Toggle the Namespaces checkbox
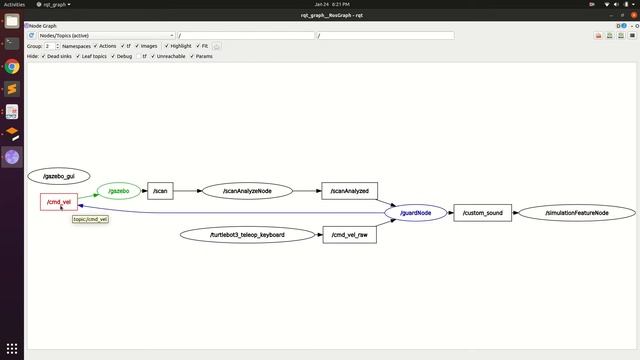Screen dimensions: 640x360 coord(76,46)
